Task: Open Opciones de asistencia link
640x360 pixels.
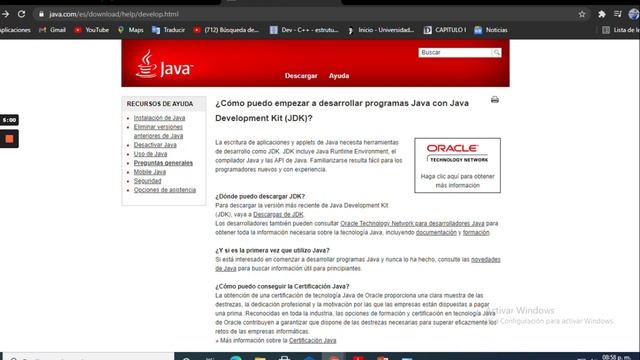Action: tap(164, 190)
